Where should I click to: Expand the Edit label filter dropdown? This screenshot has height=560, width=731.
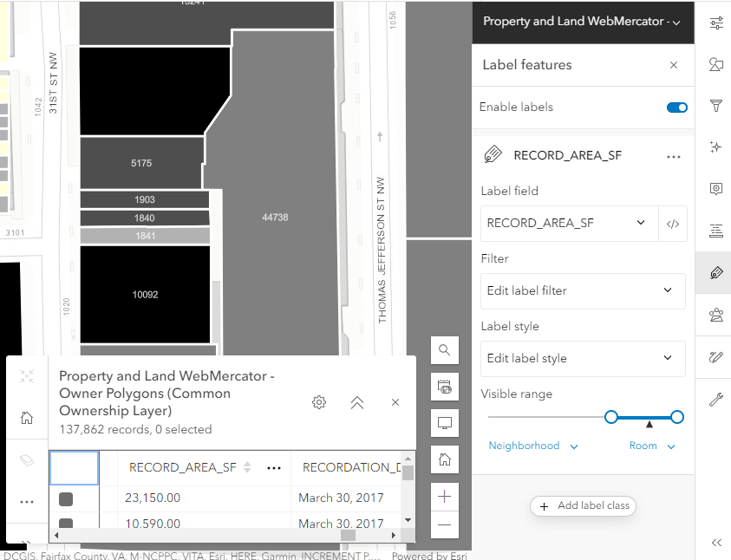582,291
